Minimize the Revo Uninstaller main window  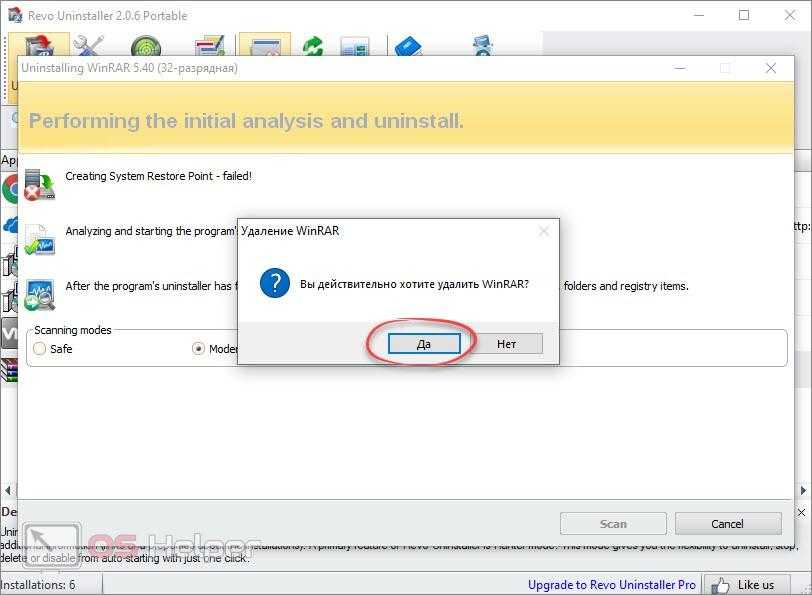(x=699, y=15)
